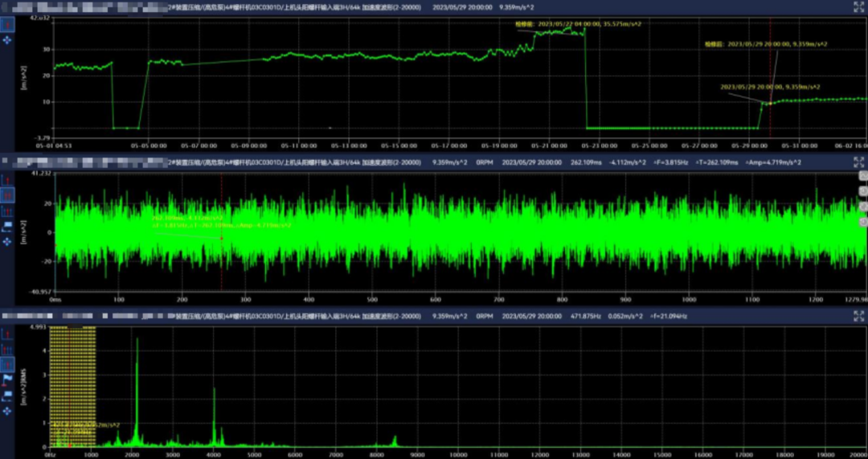Click the pan/move icon in the spectrum panel

coord(7,411)
